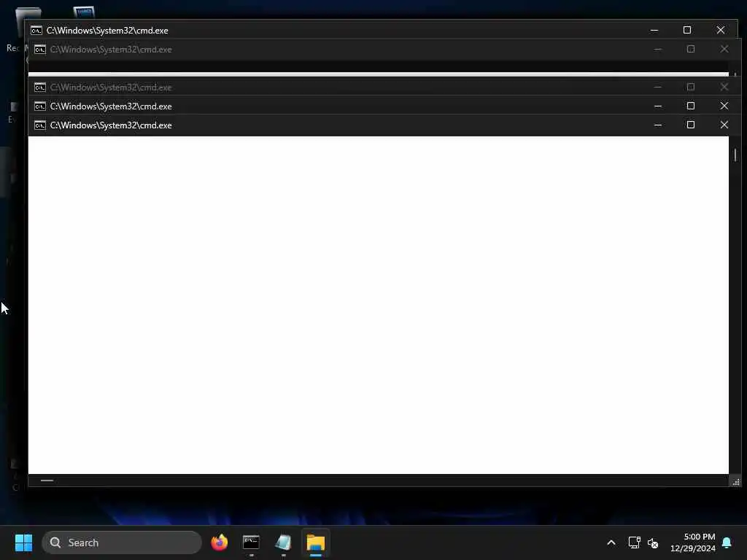This screenshot has width=747, height=560.
Task: Close the cmd window directly behind the frontmost one
Action: (724, 106)
